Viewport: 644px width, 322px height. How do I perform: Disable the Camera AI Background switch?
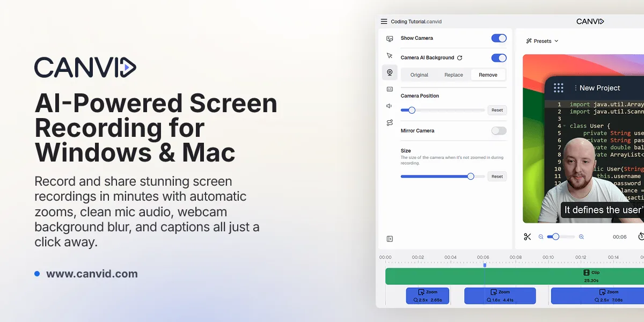click(499, 58)
